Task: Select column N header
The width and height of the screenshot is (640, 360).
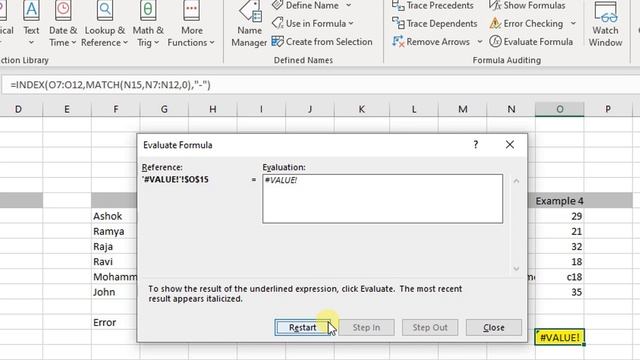Action: tap(511, 109)
